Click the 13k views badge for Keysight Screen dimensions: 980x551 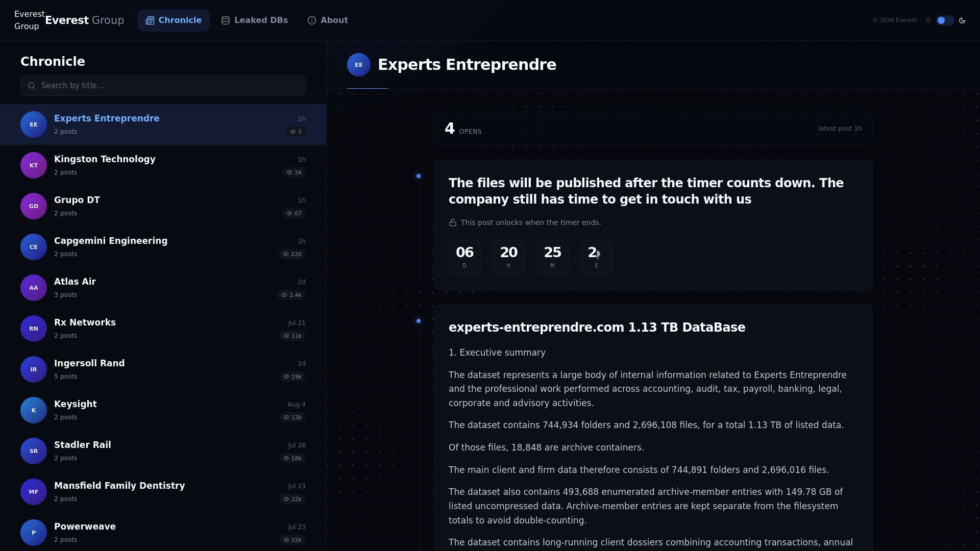(x=292, y=417)
